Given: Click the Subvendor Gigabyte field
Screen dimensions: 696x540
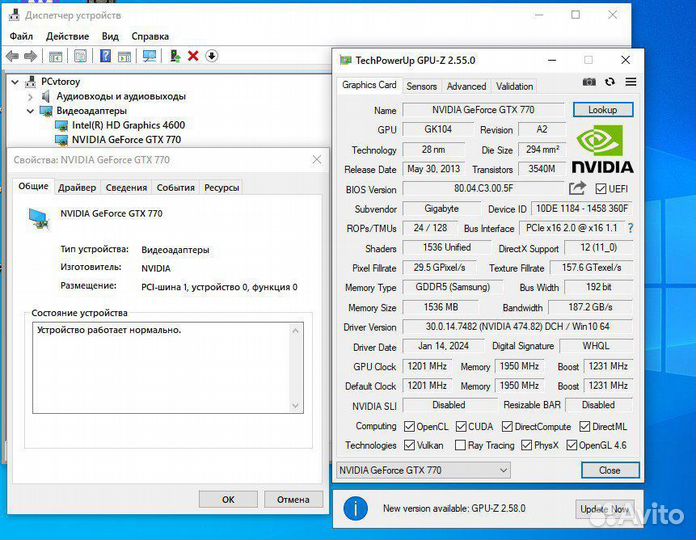Looking at the screenshot, I should [x=441, y=209].
